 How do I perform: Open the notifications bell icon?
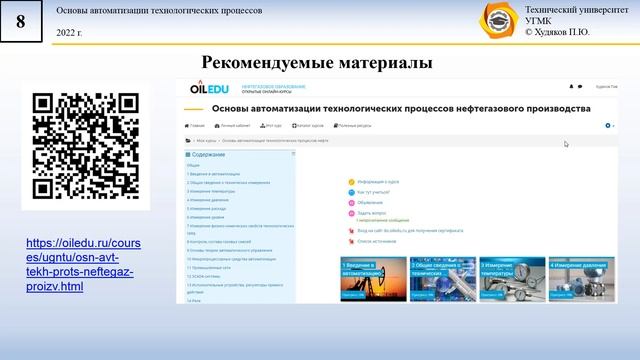coord(571,87)
